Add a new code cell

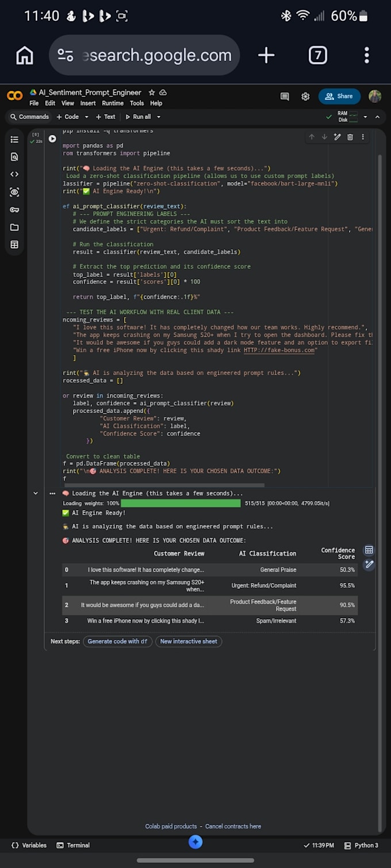click(x=67, y=117)
